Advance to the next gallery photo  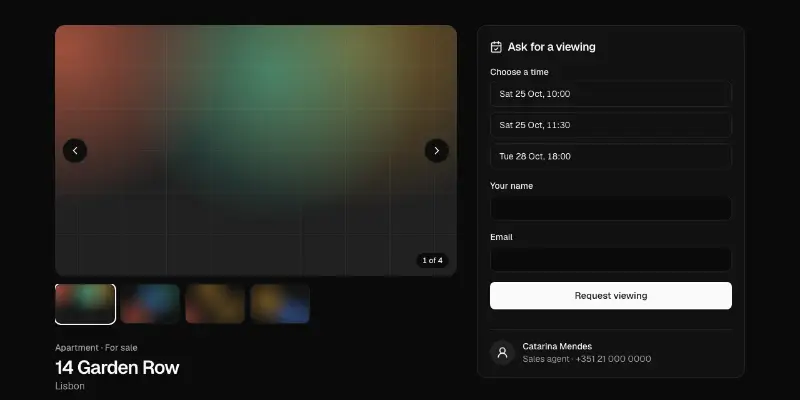pos(436,151)
